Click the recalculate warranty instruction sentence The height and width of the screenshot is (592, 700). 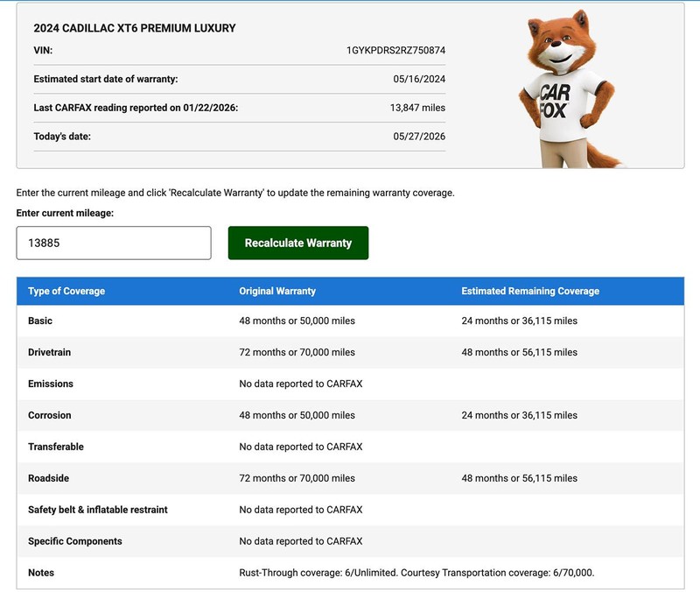click(235, 193)
